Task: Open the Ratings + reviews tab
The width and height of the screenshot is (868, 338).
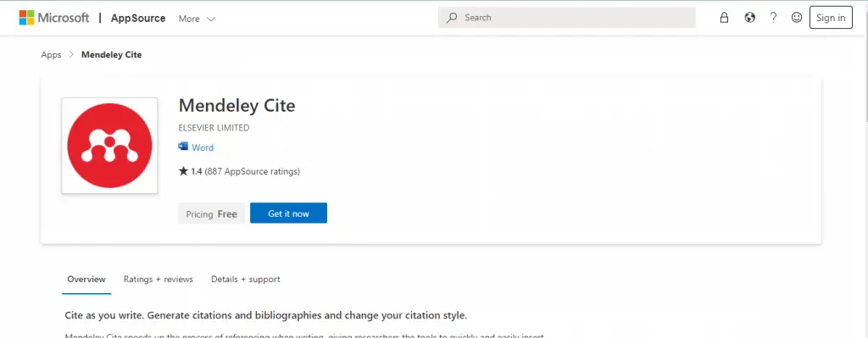Action: [159, 280]
